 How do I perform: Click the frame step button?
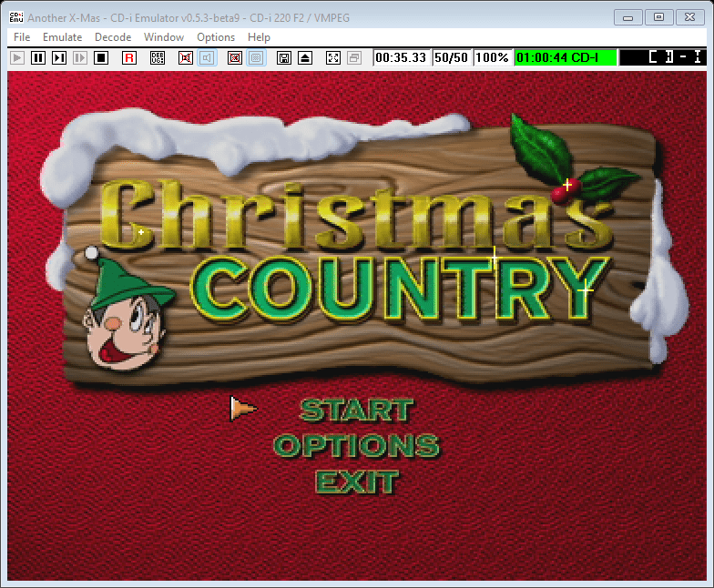pyautogui.click(x=59, y=57)
